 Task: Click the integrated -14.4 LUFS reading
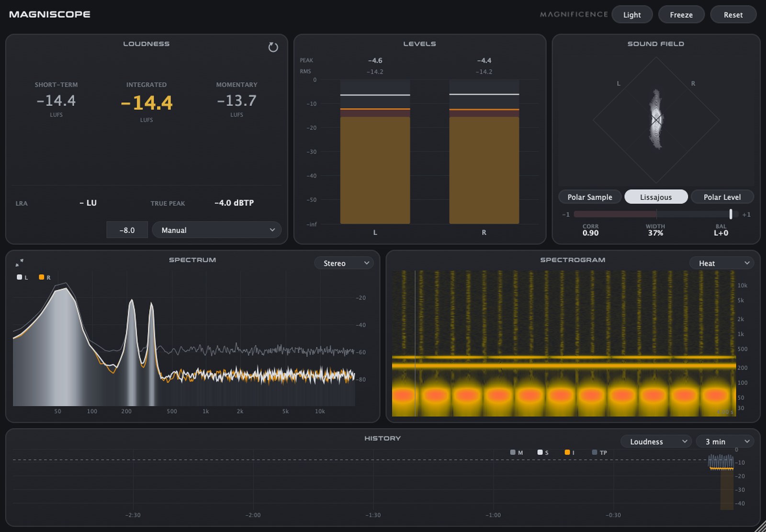(146, 102)
